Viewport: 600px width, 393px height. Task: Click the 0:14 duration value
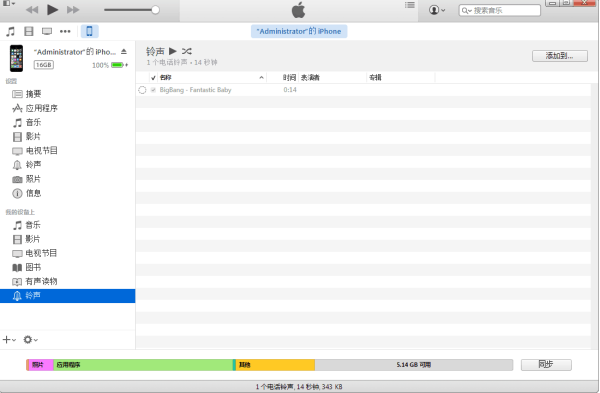point(290,90)
